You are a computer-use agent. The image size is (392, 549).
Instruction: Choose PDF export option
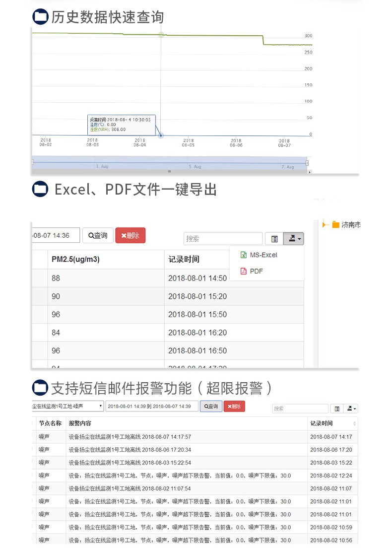coord(256,271)
